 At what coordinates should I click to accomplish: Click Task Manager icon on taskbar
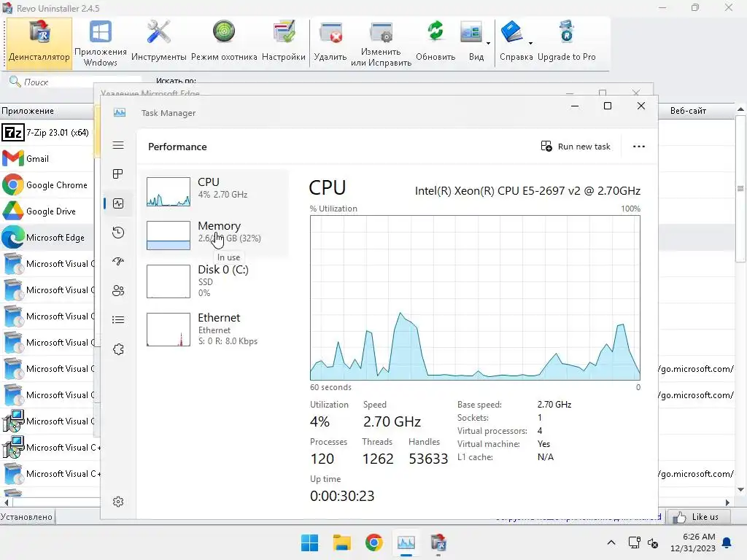406,542
